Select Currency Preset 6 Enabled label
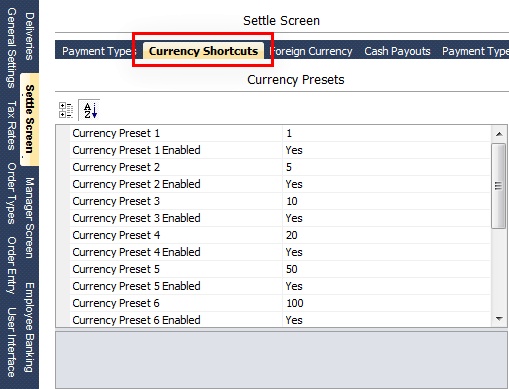 (136, 320)
